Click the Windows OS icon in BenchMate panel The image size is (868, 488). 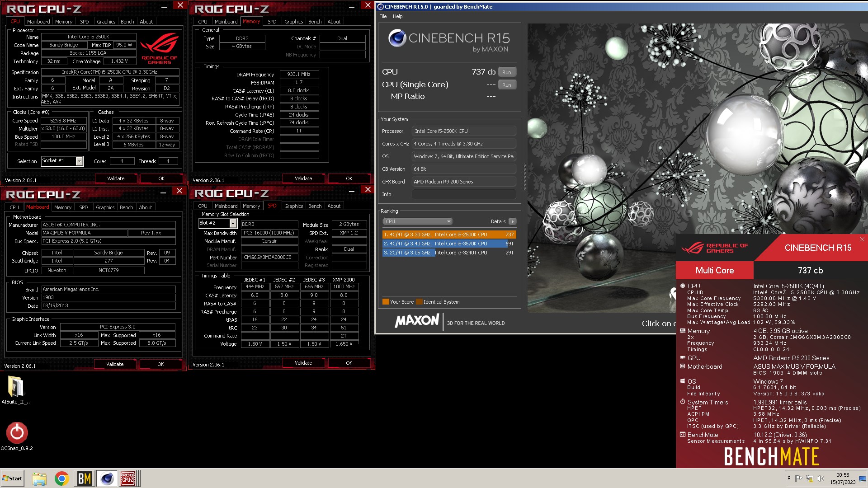(683, 381)
